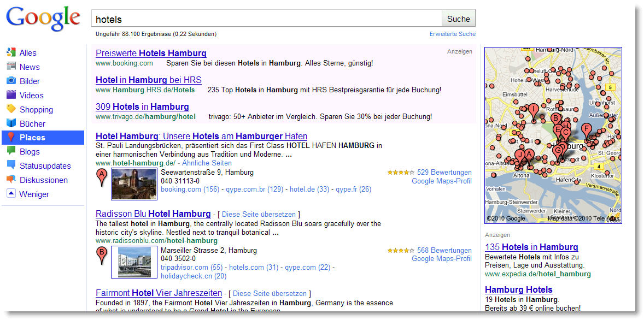Open hotels.com (31) reviews link
Screen dimensions: 644x320
click(254, 268)
